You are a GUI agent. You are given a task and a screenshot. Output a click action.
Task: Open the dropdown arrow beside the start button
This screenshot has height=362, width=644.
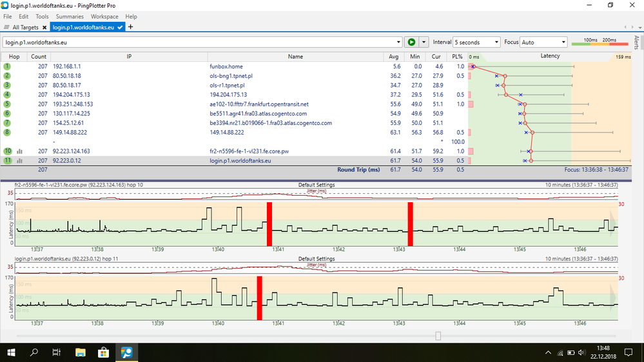click(424, 42)
